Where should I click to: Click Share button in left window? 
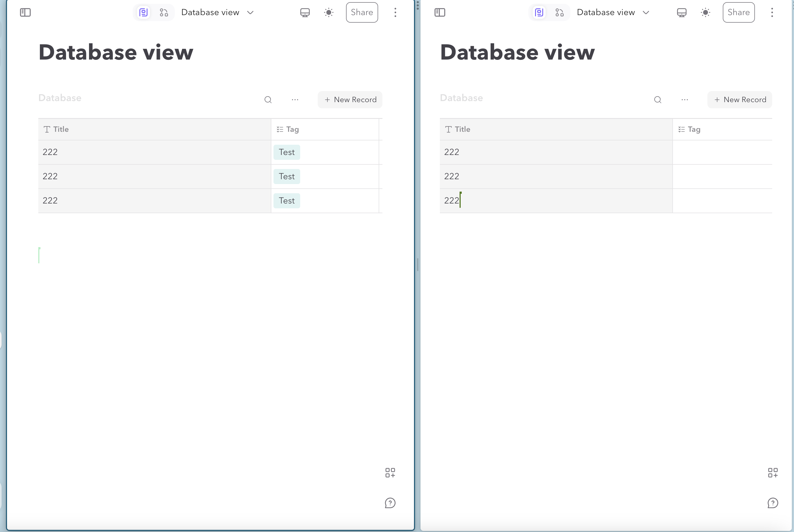(362, 13)
